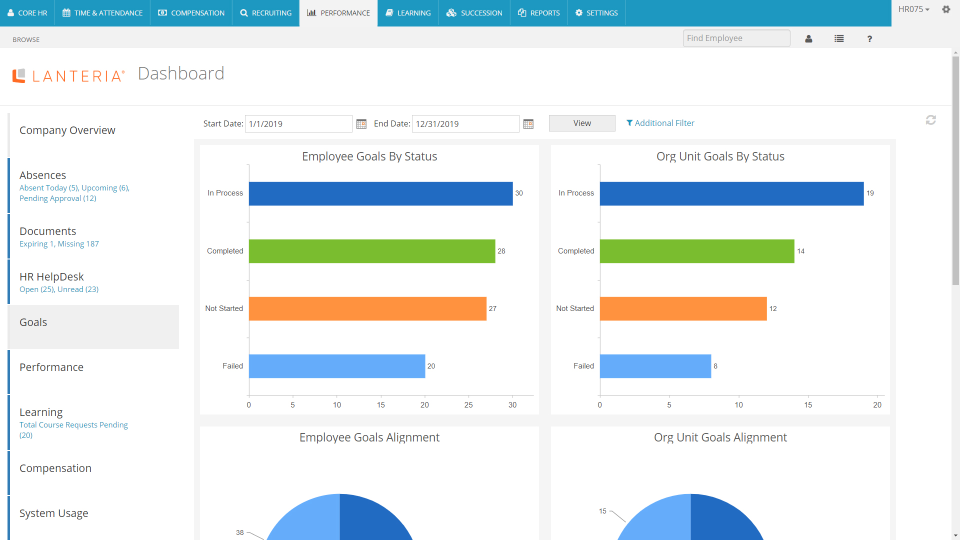Click the Org Unit Goals By Status title
This screenshot has width=960, height=540.
(721, 157)
